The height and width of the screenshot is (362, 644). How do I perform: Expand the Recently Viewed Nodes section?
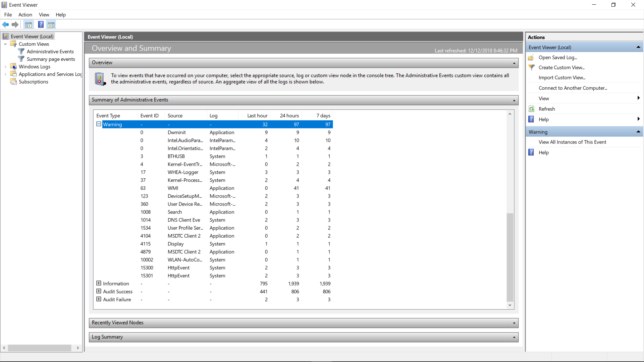coord(514,323)
